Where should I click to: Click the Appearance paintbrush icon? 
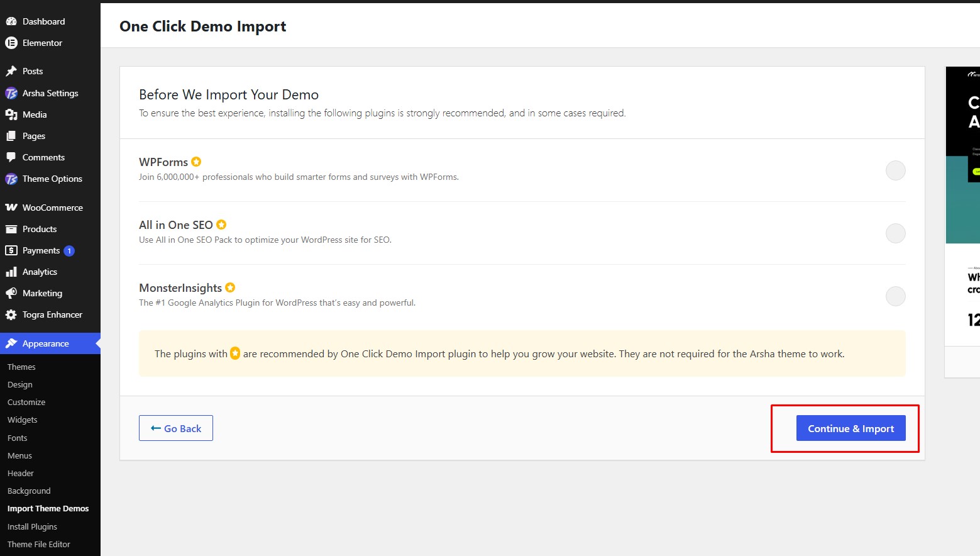11,343
